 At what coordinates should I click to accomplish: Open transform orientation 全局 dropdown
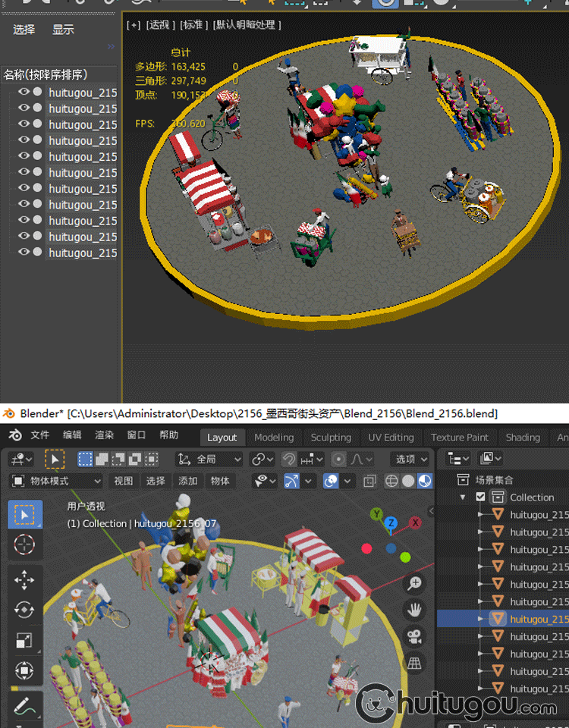point(209,460)
